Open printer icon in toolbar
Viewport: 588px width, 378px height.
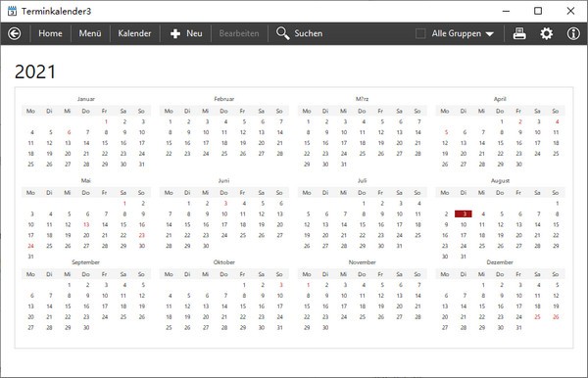click(519, 33)
